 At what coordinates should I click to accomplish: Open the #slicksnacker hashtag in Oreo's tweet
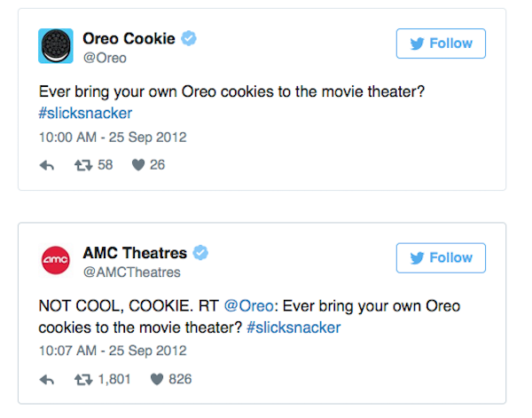pyautogui.click(x=85, y=113)
